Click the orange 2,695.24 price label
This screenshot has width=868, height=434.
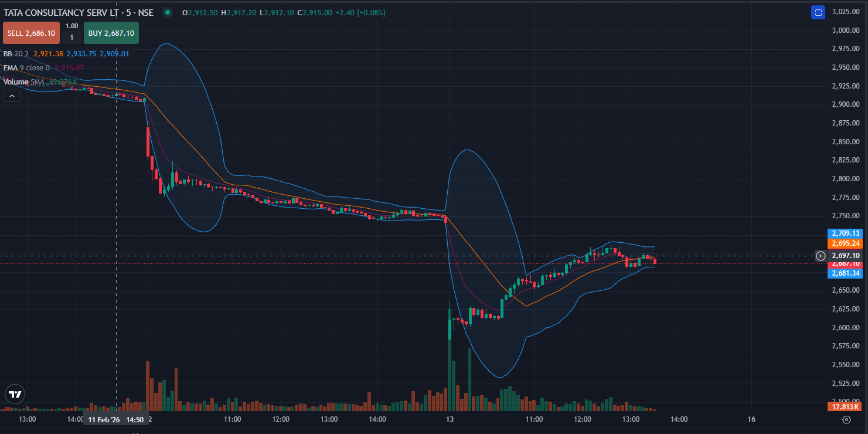(x=844, y=243)
